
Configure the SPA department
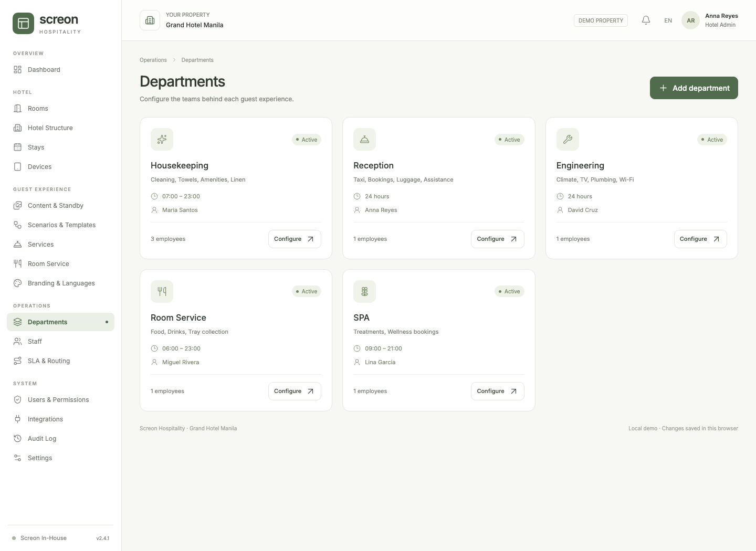click(497, 391)
